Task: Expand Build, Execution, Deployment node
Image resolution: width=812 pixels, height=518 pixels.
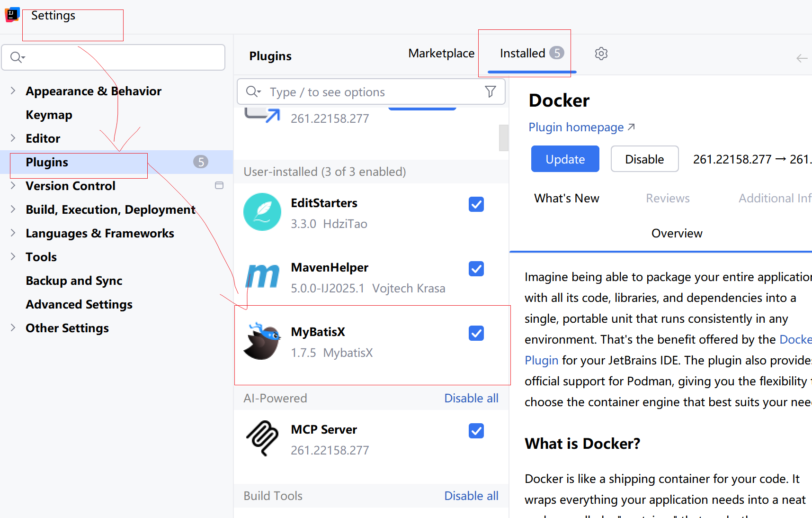Action: [13, 209]
